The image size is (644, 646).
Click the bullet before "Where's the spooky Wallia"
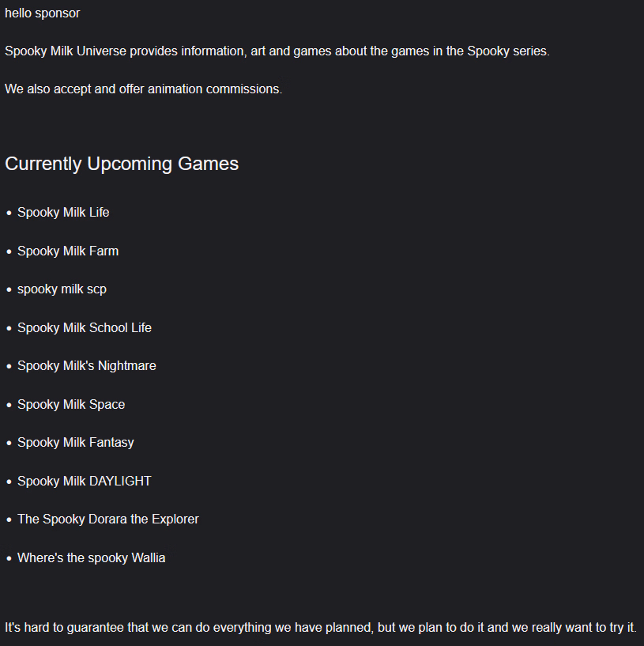pos(9,558)
